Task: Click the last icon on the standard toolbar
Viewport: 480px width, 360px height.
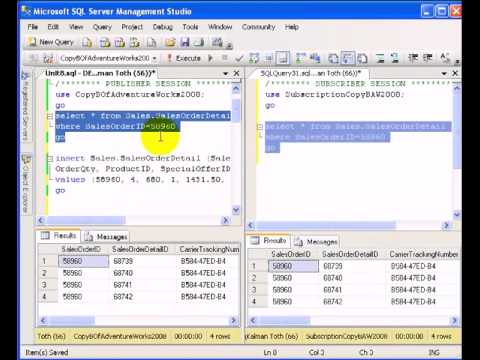Action: pyautogui.click(x=217, y=42)
